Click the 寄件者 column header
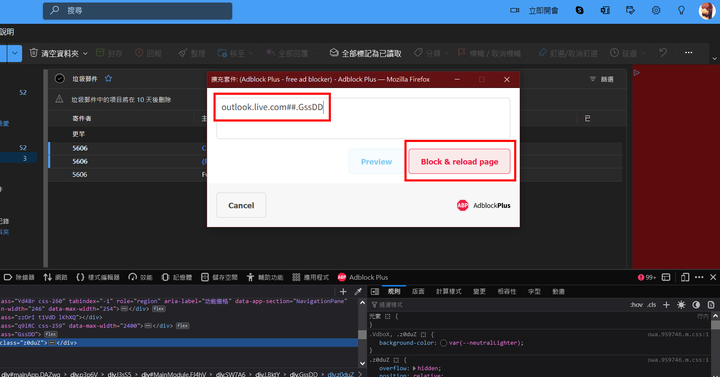Image resolution: width=720 pixels, height=377 pixels. 82,118
